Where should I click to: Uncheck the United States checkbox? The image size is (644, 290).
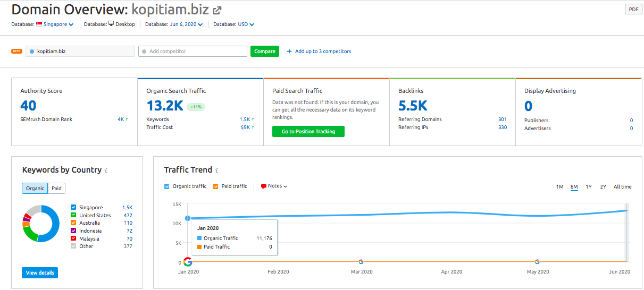pos(73,215)
